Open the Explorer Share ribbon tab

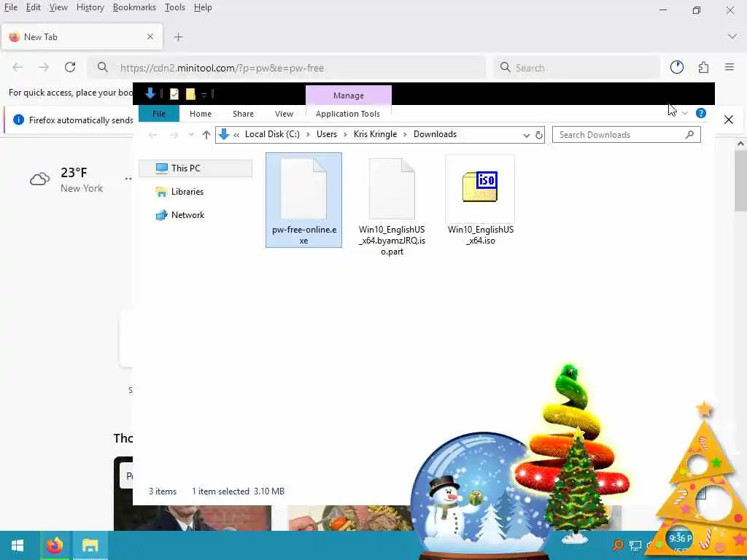coord(243,113)
